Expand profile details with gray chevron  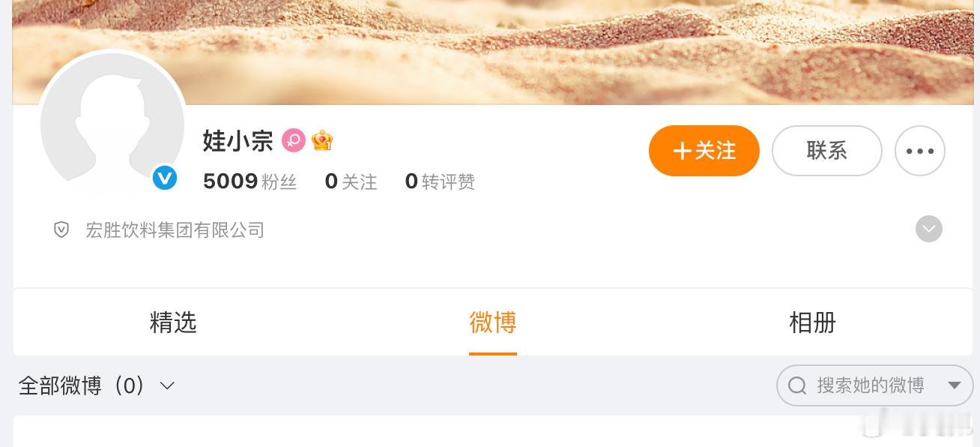tap(929, 229)
